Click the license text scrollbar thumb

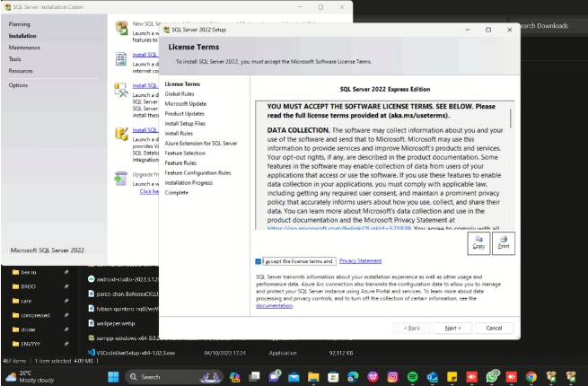pos(511,118)
